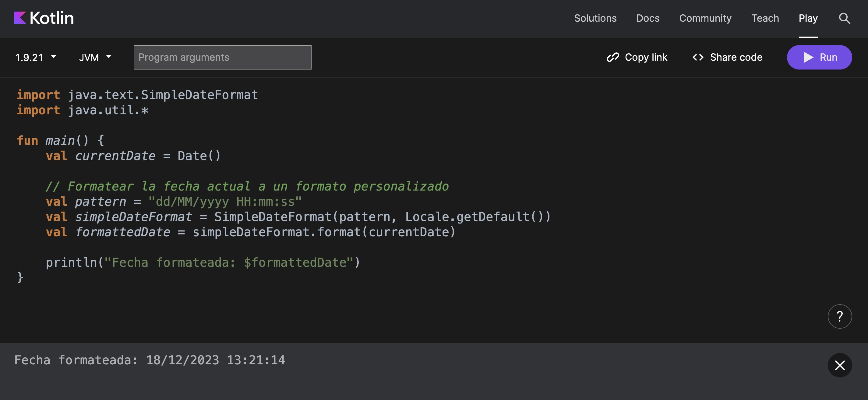Click the Kotlin logo icon

tap(20, 18)
